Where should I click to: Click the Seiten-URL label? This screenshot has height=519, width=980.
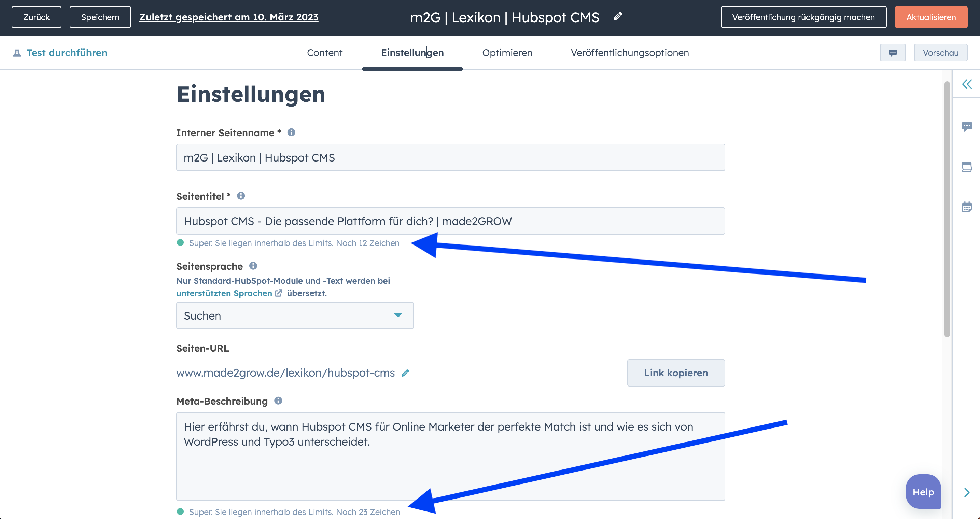point(202,348)
